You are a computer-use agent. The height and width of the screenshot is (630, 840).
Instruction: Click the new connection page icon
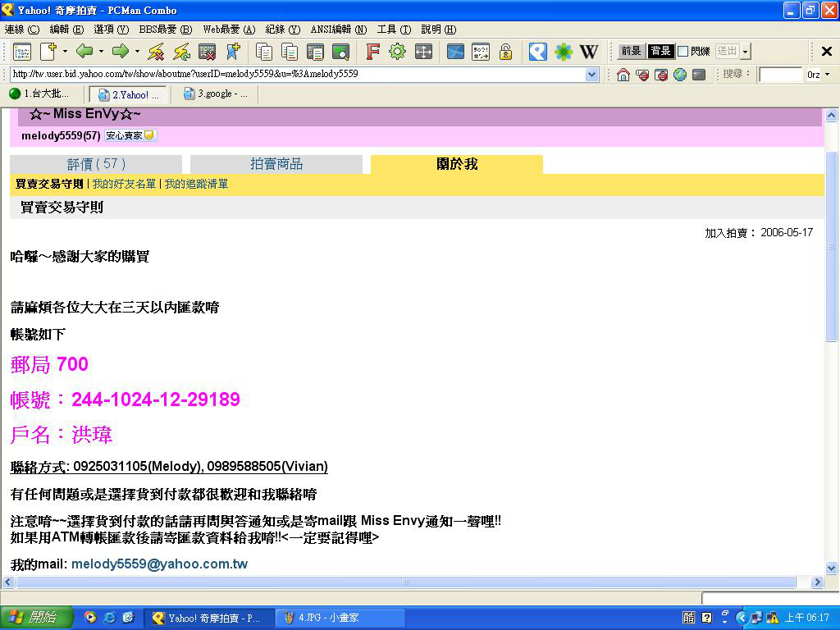(48, 52)
